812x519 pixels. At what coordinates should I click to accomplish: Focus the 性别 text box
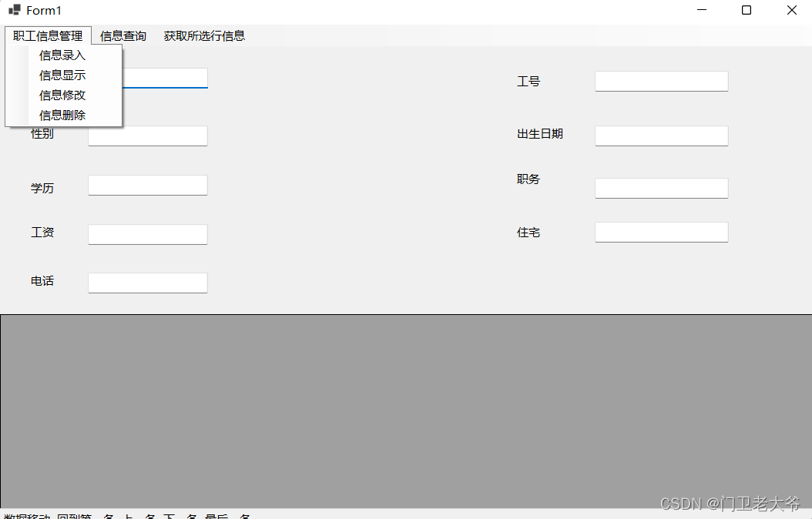coord(148,136)
